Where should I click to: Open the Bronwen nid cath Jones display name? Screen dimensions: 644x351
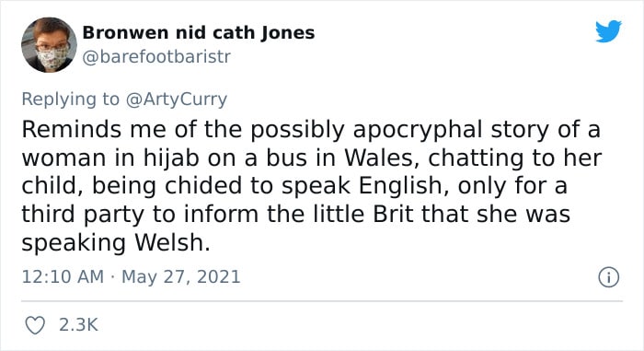point(199,33)
